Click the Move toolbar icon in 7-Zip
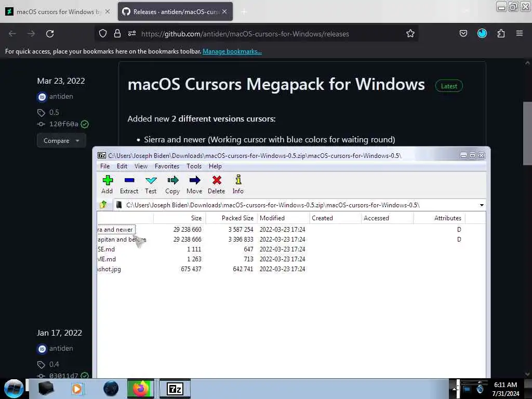532x399 pixels. tap(194, 184)
